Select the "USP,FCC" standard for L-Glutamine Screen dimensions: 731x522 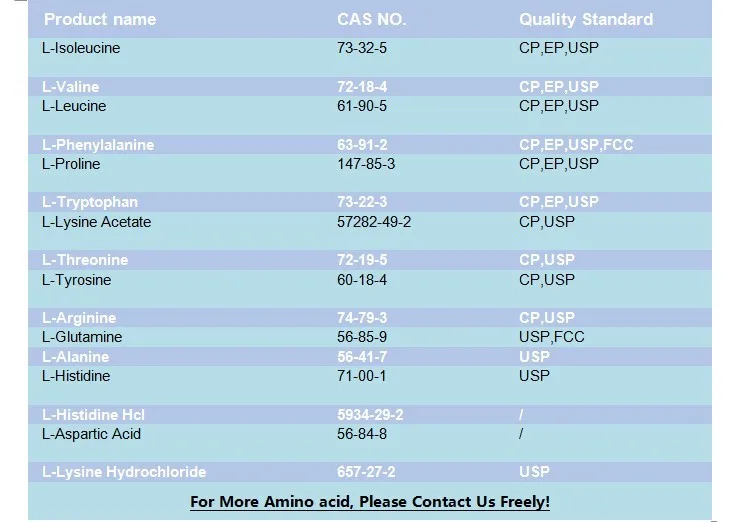click(x=551, y=337)
